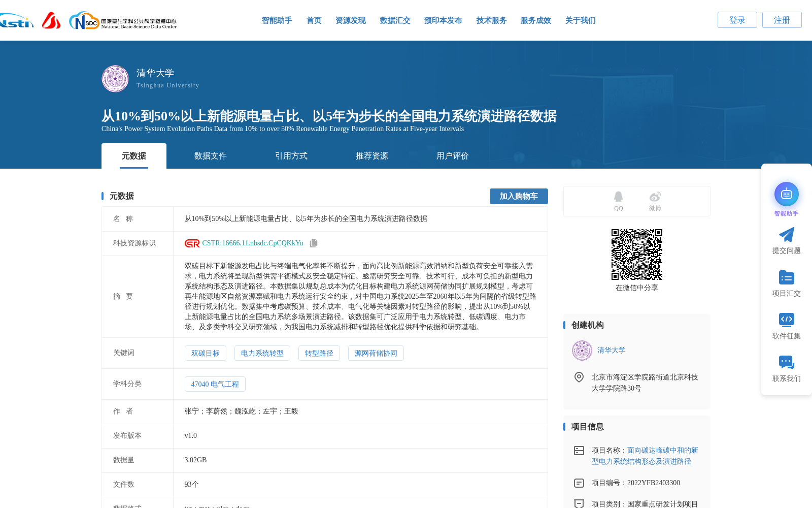Click keyword tag 源网荷储协同
This screenshot has height=508, width=812.
pos(376,353)
